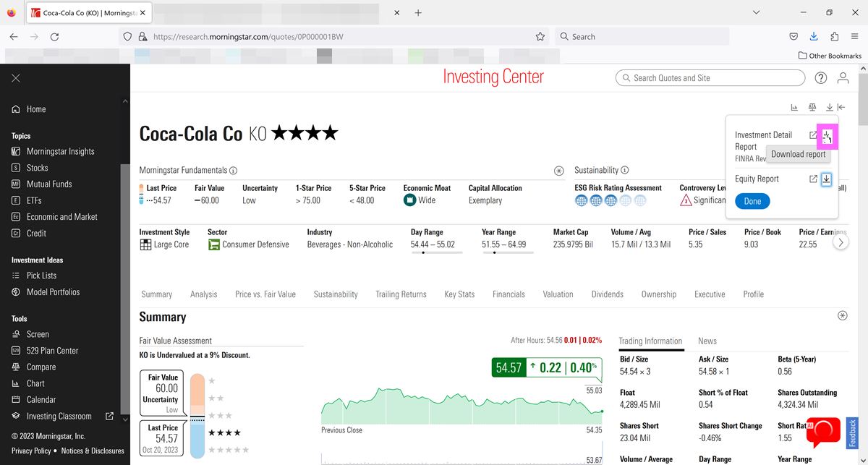Switch to the Analysis tab
Image resolution: width=868 pixels, height=465 pixels.
204,294
